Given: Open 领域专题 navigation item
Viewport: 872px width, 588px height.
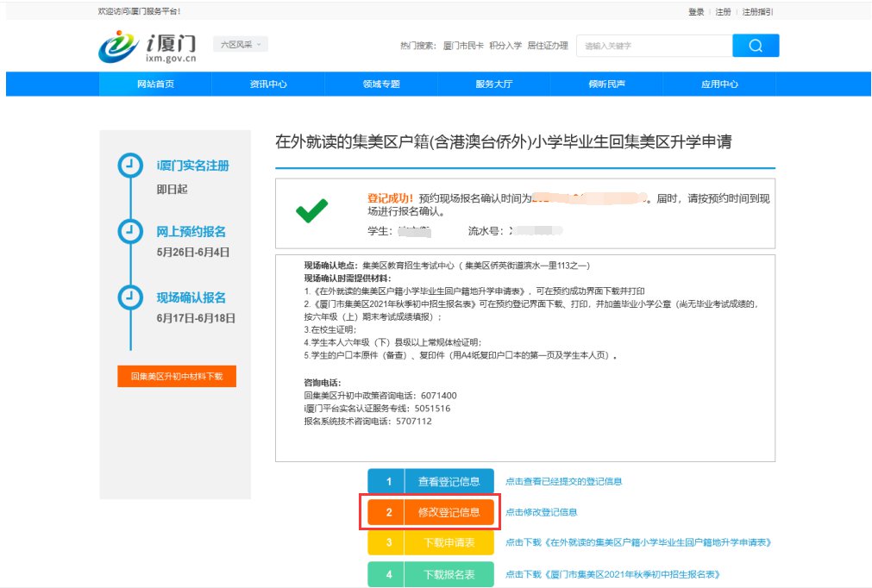Looking at the screenshot, I should pos(381,84).
